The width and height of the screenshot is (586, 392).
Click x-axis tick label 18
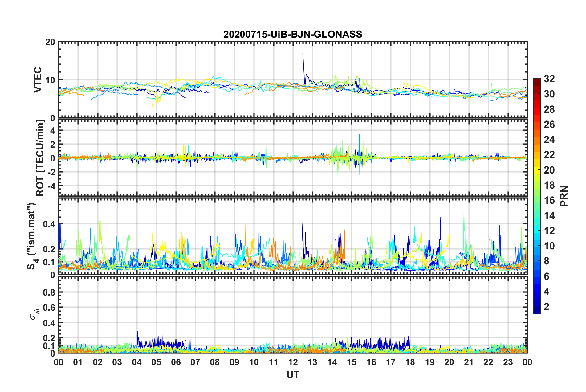tap(410, 362)
